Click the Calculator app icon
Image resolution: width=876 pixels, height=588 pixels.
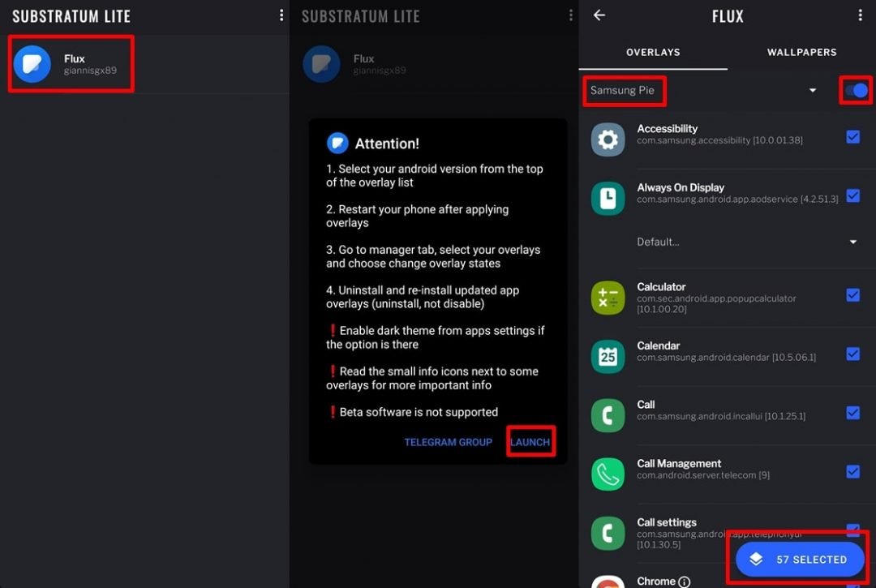[x=608, y=298]
